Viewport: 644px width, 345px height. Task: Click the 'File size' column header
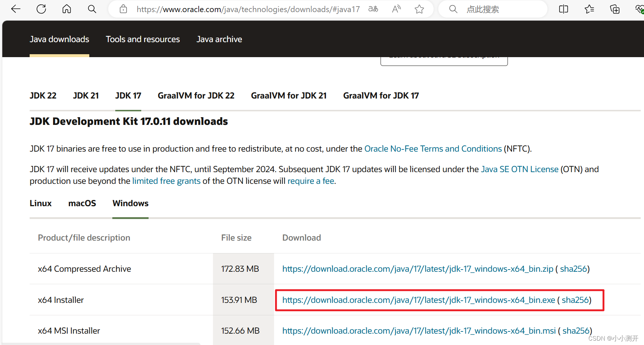236,238
